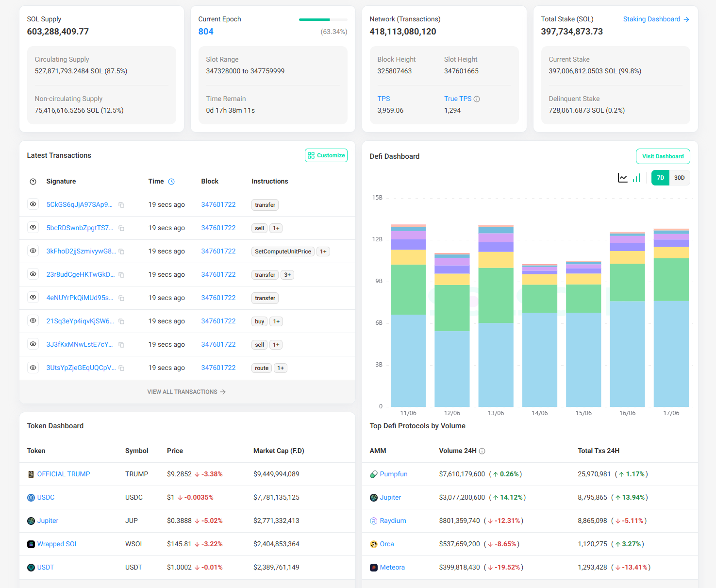The image size is (716, 588).
Task: Copy signature 3J3fKxMNwLstE7cY
Action: click(x=121, y=345)
